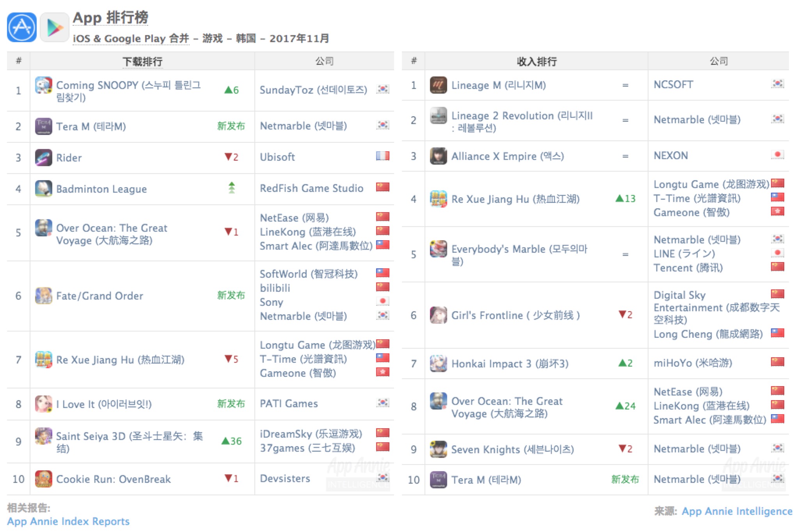
Task: Click Over Ocean icon in downloads ranking
Action: pyautogui.click(x=44, y=228)
